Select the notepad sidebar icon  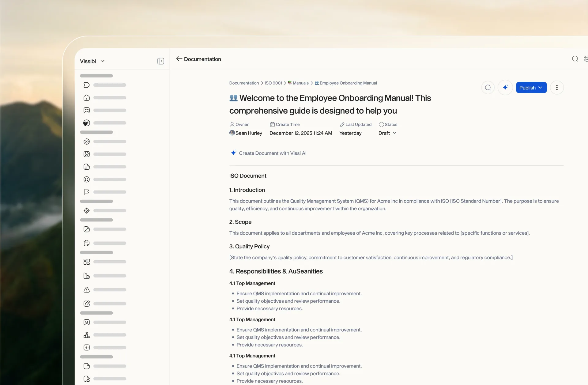(87, 243)
